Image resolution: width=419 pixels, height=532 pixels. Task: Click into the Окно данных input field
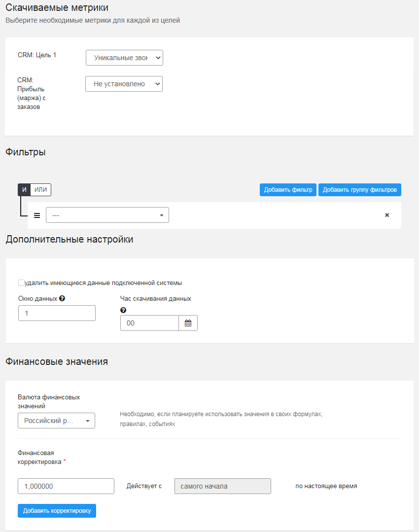click(x=57, y=313)
